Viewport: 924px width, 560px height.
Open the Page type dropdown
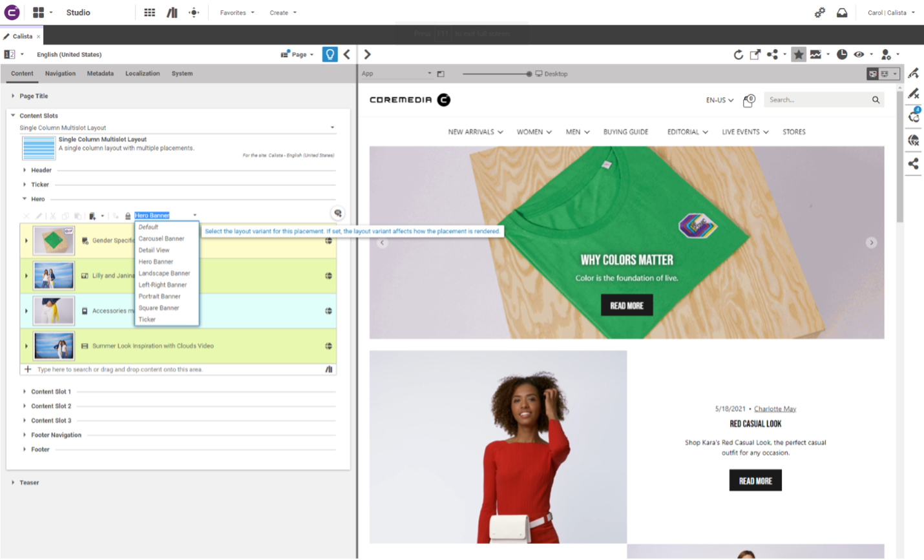297,54
